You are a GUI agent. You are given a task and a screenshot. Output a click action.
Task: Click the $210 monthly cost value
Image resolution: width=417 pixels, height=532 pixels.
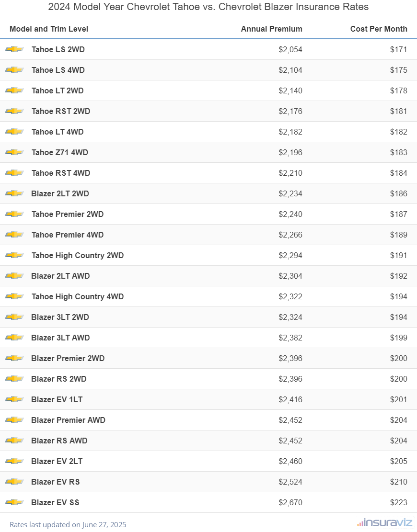pyautogui.click(x=399, y=482)
